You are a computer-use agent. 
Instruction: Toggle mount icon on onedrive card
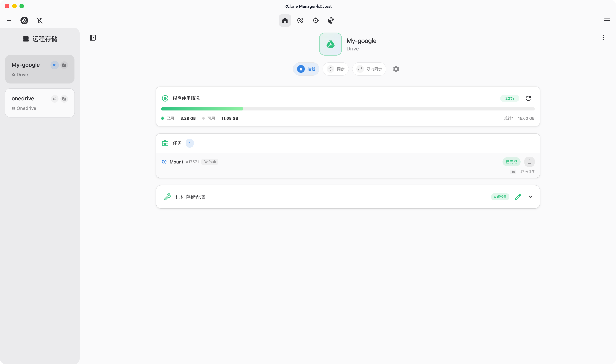coord(55,99)
